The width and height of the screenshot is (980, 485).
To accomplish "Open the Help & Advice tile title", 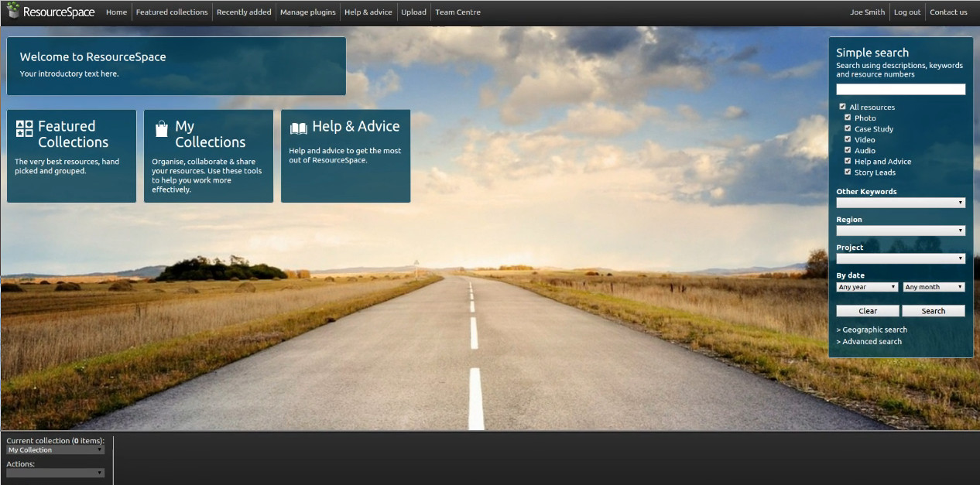I will click(356, 126).
